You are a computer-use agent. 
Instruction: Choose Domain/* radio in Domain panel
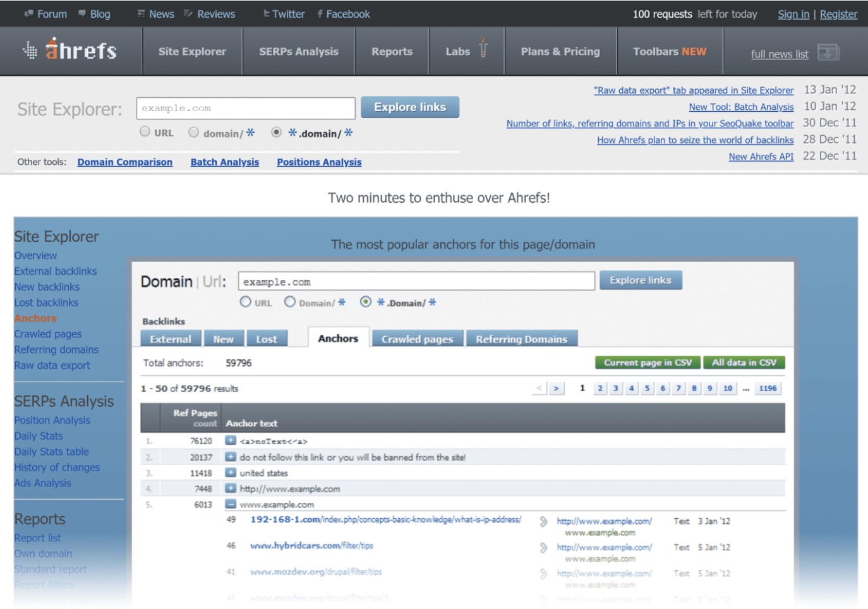point(289,302)
